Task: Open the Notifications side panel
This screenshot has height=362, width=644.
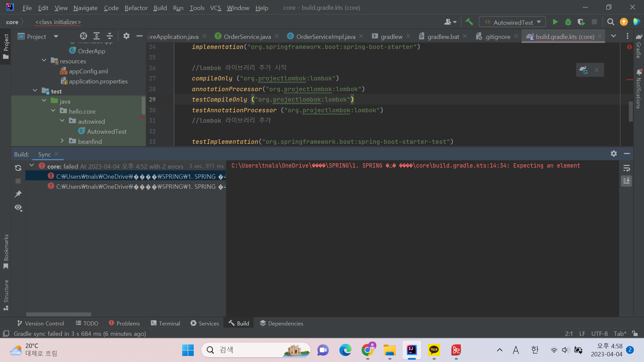Action: tap(639, 89)
